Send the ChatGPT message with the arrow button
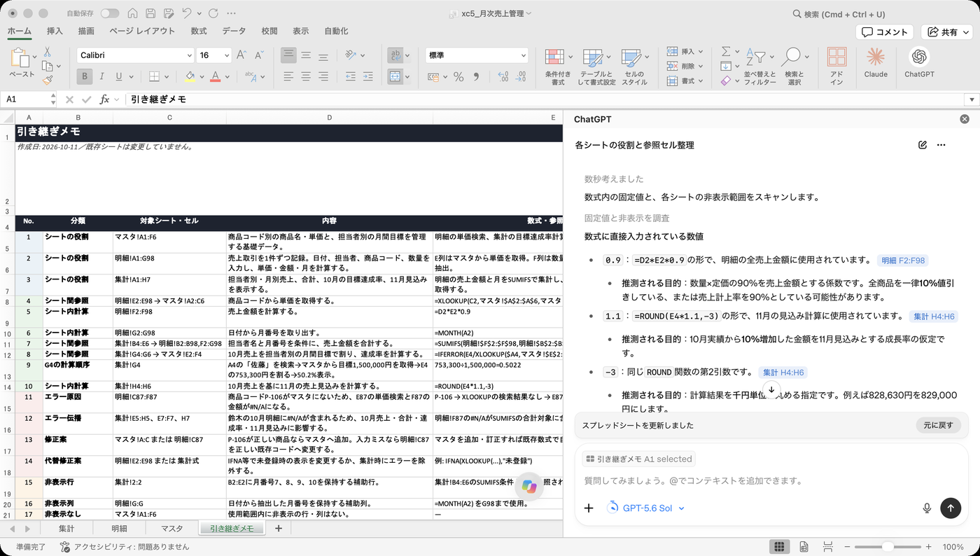This screenshot has width=980, height=556. pos(950,508)
